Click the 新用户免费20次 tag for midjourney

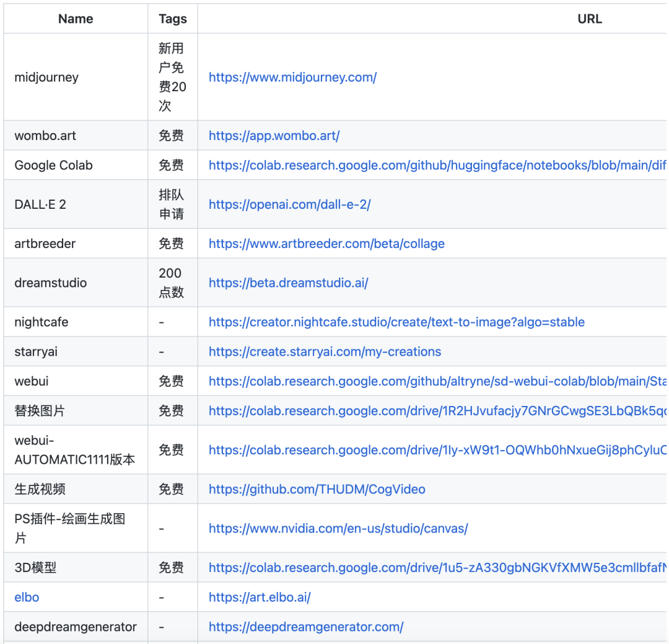point(172,77)
